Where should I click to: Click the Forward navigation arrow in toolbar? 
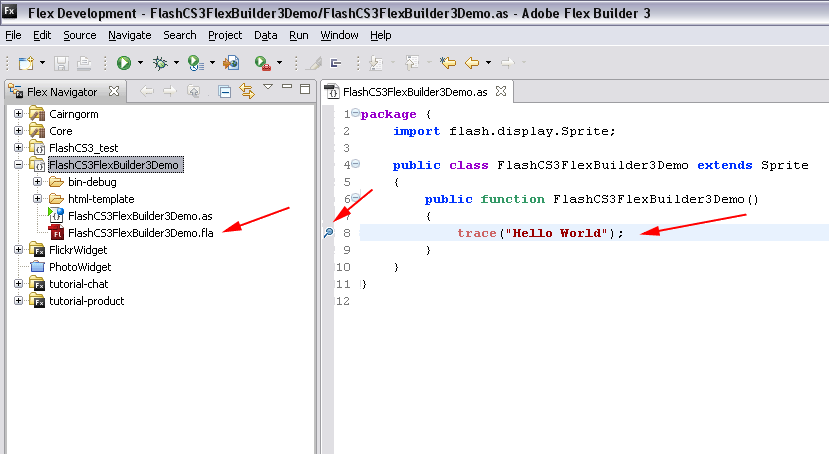508,63
